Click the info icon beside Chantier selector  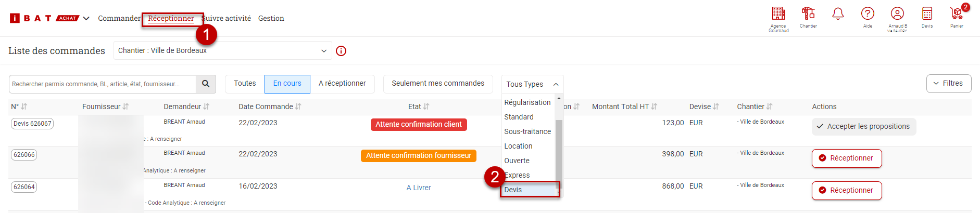341,51
